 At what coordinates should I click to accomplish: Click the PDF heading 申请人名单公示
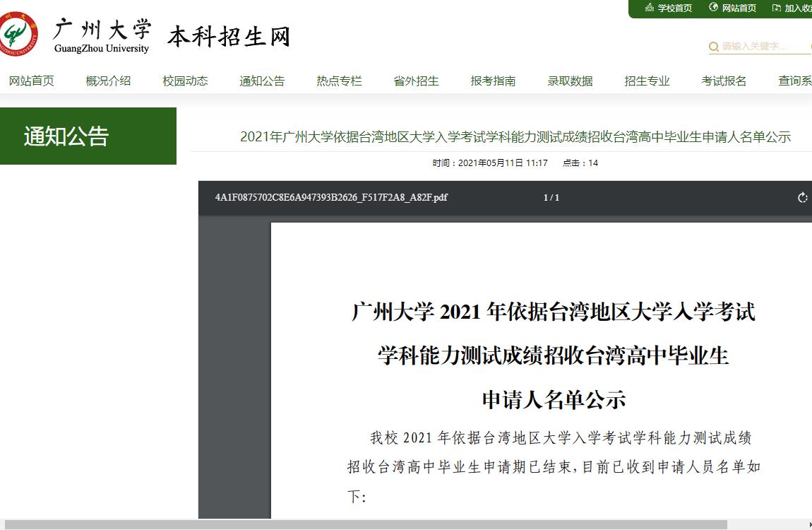coord(554,400)
